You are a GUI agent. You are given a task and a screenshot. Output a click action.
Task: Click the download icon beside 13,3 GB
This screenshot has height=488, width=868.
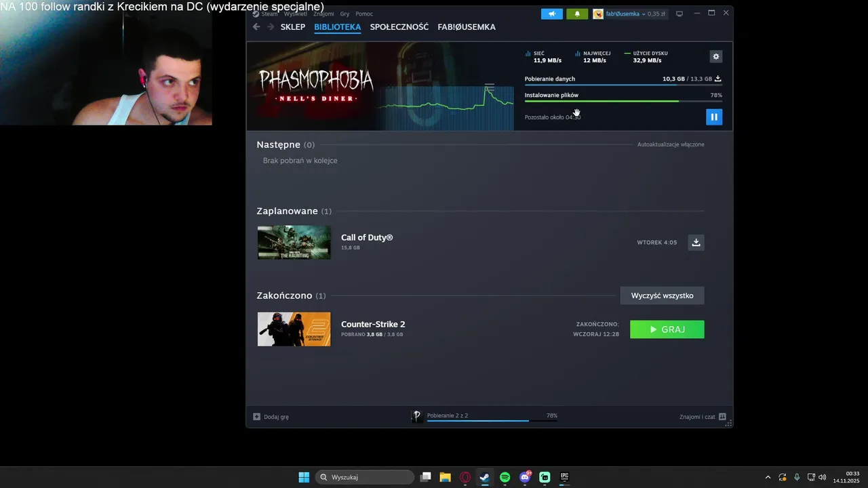click(717, 79)
